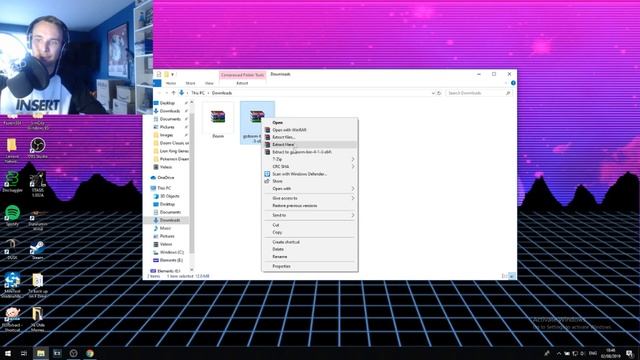Viewport: 640px width, 360px height.
Task: Open MiniTool desktop shortcut
Action: (12, 285)
